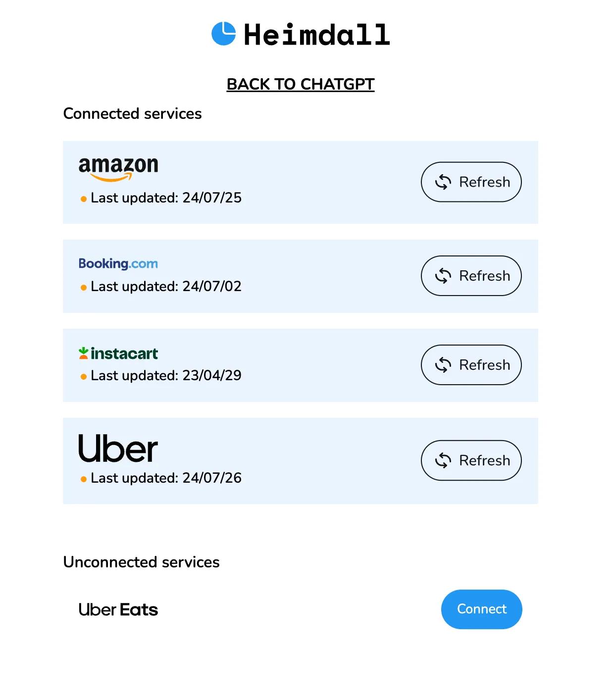Click the Unconnected services heading

tap(141, 562)
